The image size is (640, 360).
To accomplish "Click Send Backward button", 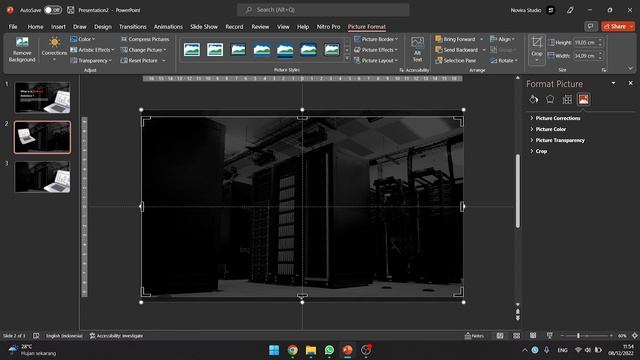I will (457, 50).
